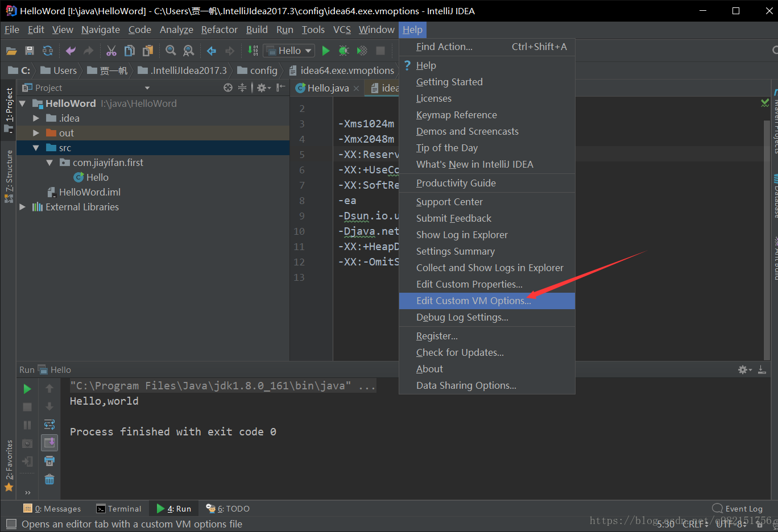Collapse the src folder

(36, 148)
